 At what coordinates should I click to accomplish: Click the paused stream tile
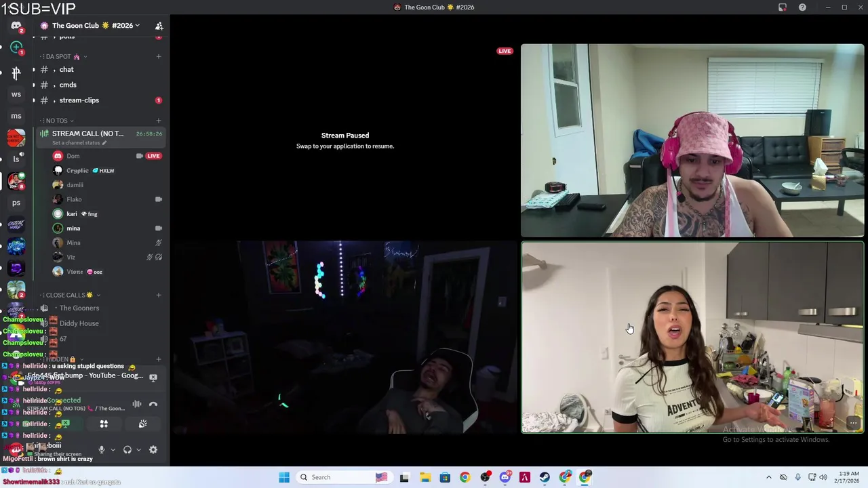point(345,141)
